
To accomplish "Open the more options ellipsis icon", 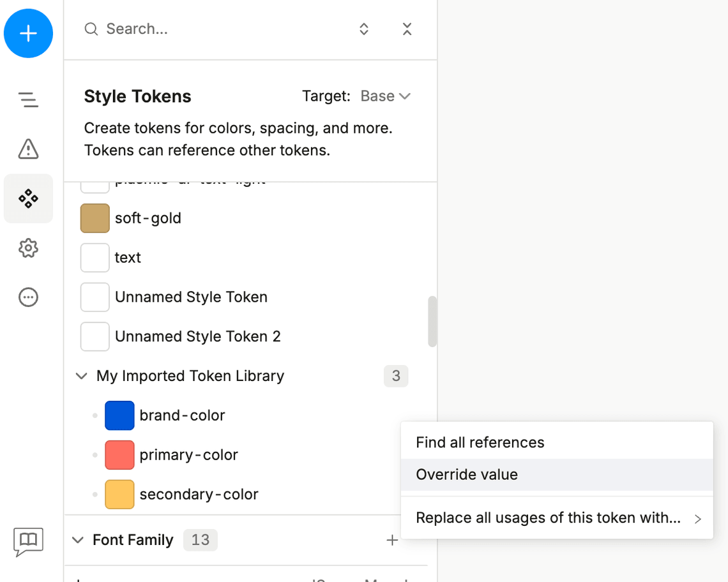I will (28, 297).
